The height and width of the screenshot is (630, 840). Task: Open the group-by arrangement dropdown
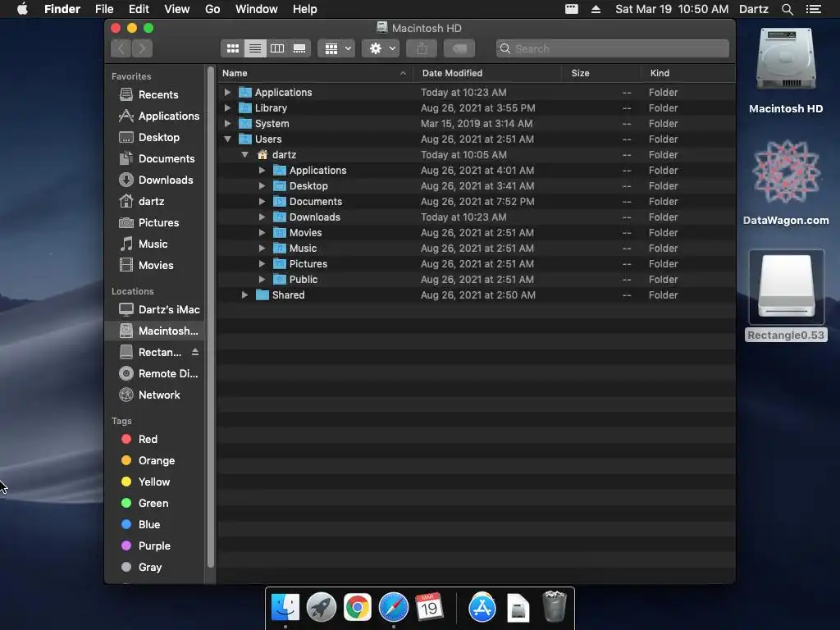[x=337, y=48]
